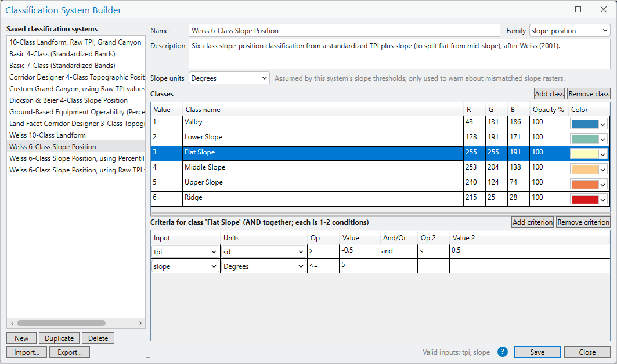The width and height of the screenshot is (617, 364).
Task: Expand the sd Units dropdown
Action: [x=264, y=252]
